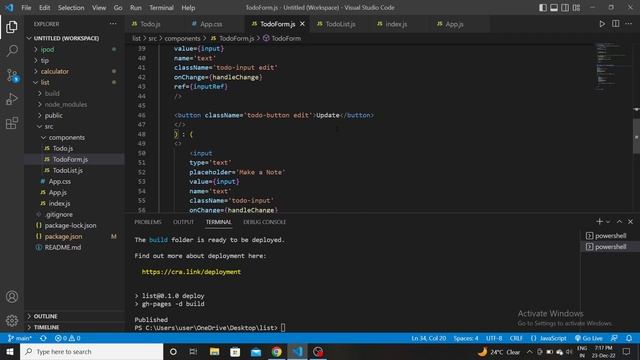This screenshot has height=360, width=640.
Task: Expand the public folder
Action: click(54, 116)
